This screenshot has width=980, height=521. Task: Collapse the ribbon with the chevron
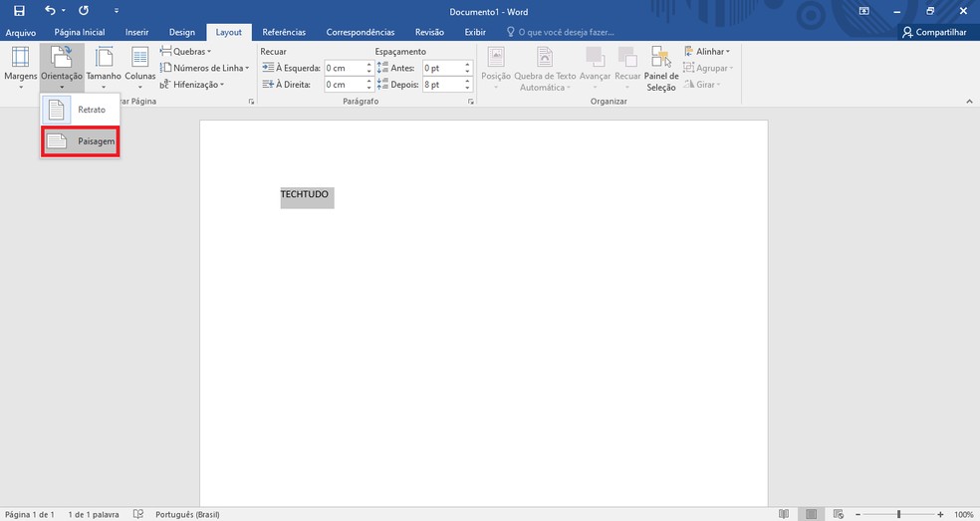[x=969, y=102]
